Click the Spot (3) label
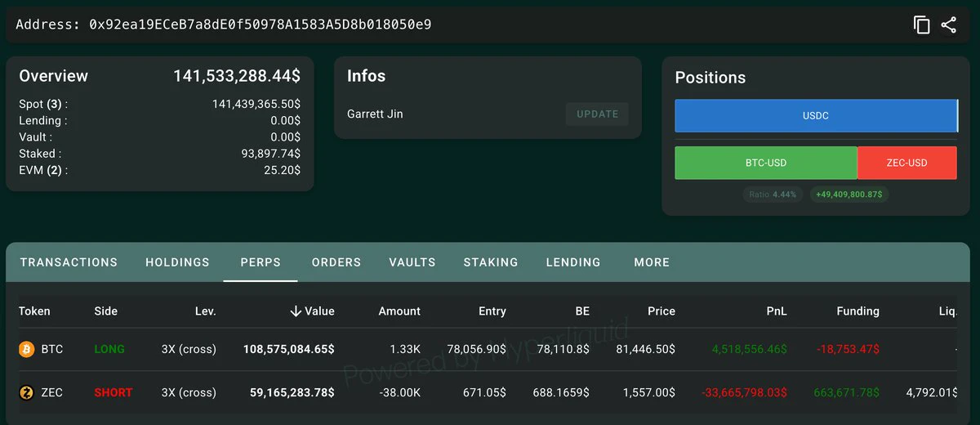The width and height of the screenshot is (980, 425). (43, 104)
